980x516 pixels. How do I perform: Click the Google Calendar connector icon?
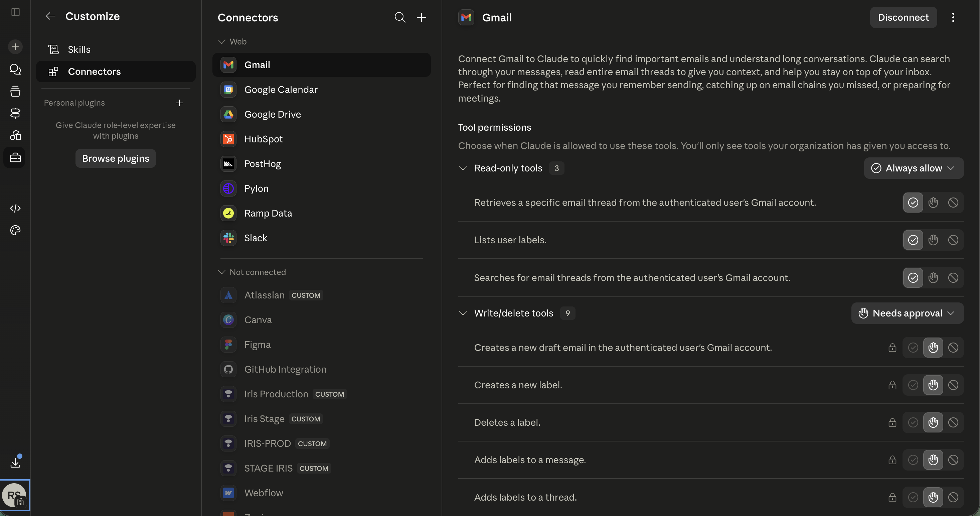(228, 90)
